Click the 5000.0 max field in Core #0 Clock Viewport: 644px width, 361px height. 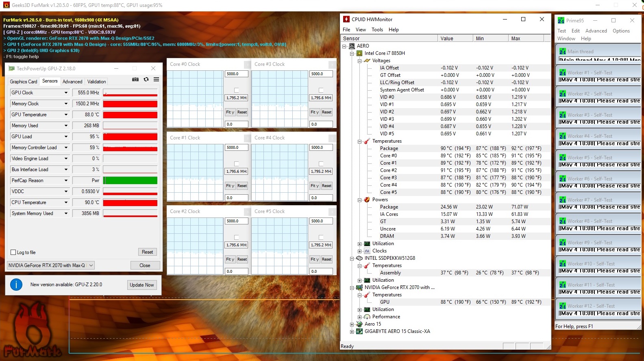point(237,74)
